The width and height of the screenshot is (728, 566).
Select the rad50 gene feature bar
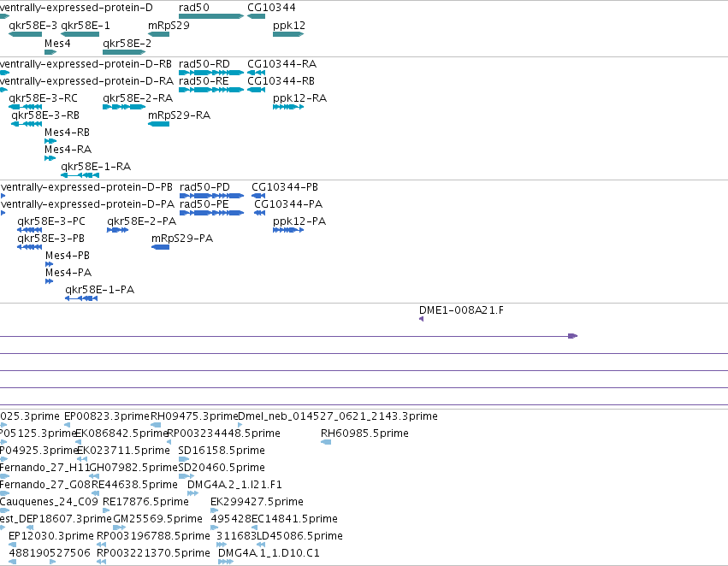(x=211, y=16)
